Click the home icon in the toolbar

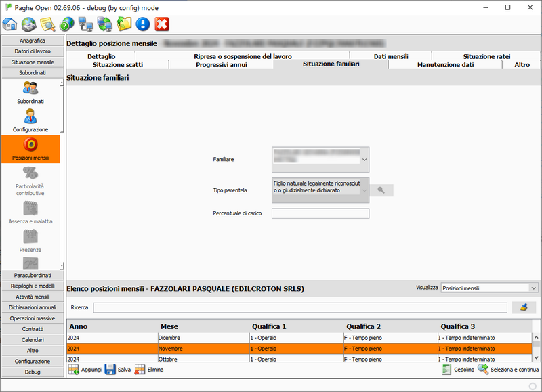[x=9, y=25]
